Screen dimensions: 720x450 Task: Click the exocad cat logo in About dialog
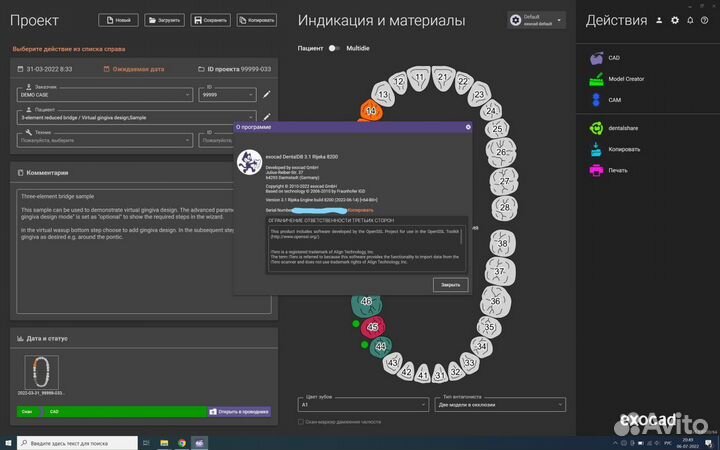249,162
